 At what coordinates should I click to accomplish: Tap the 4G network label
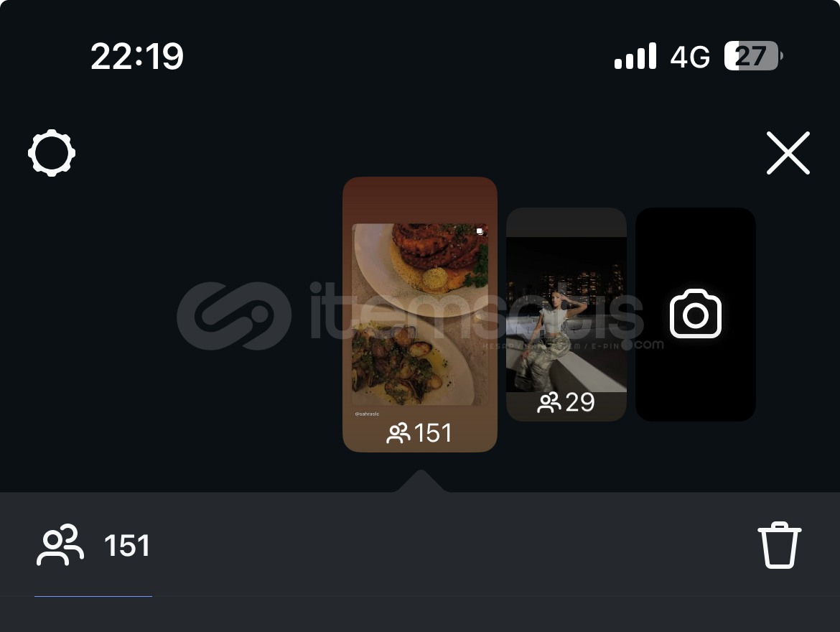690,57
